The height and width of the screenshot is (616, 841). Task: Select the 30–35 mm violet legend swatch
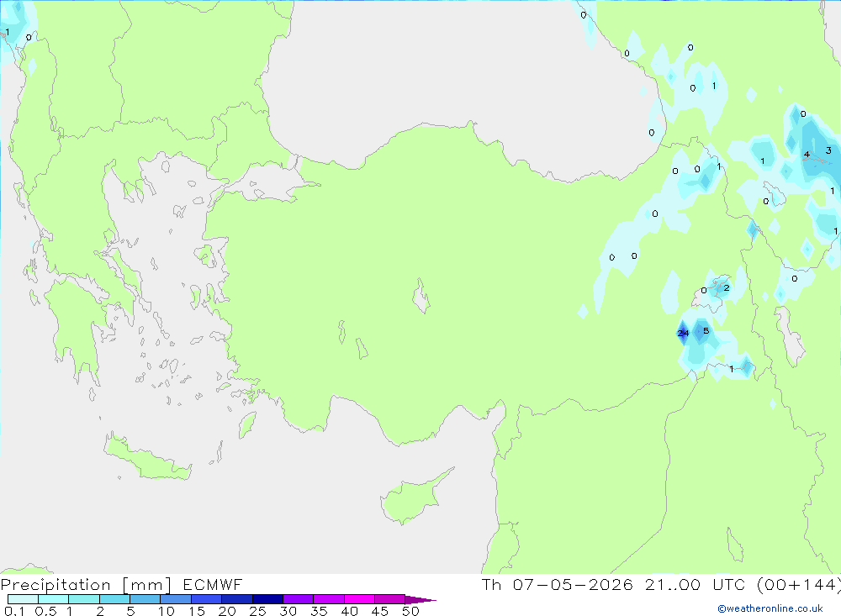pyautogui.click(x=299, y=599)
